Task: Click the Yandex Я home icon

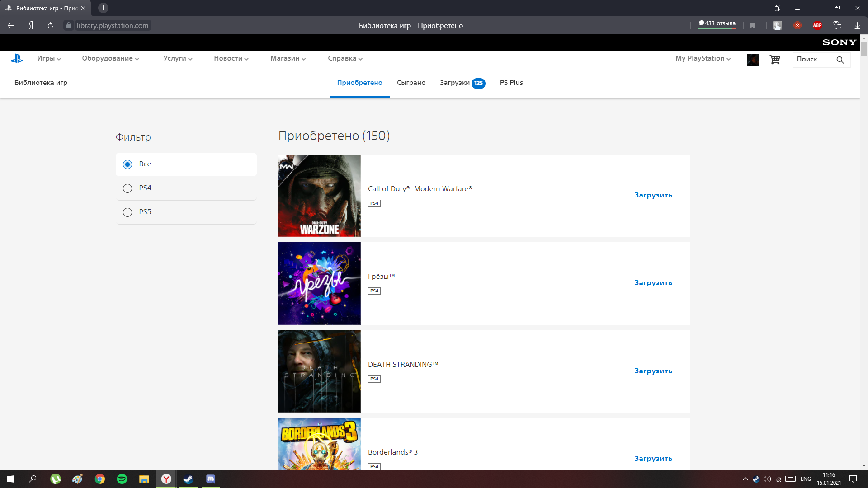Action: [x=31, y=25]
